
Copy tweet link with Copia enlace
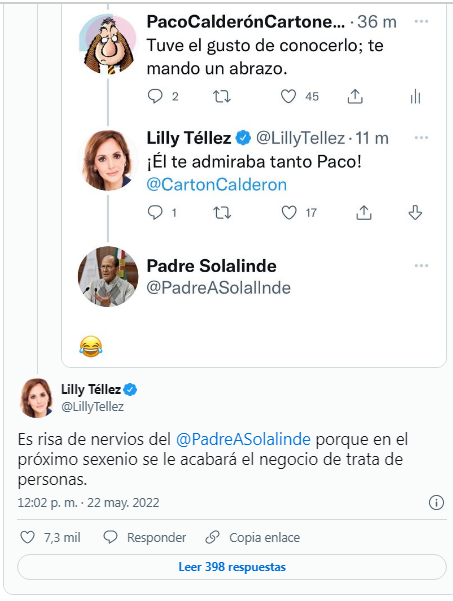click(253, 537)
